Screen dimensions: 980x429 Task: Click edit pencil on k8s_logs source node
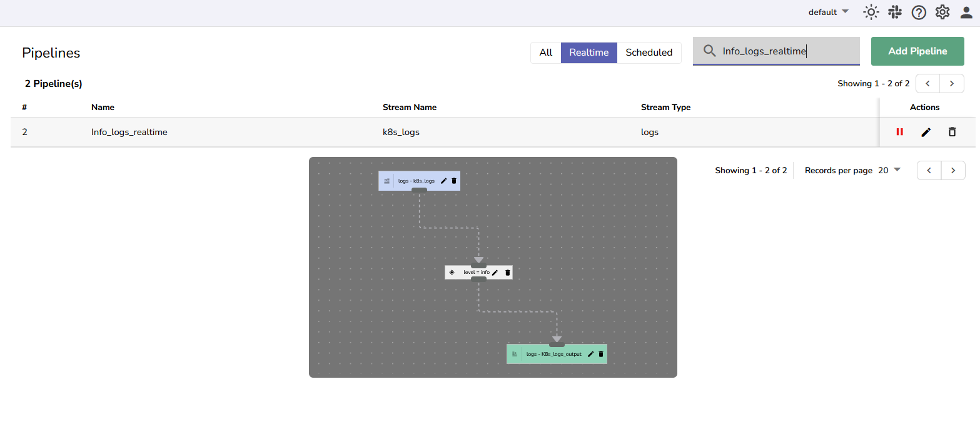coord(444,181)
